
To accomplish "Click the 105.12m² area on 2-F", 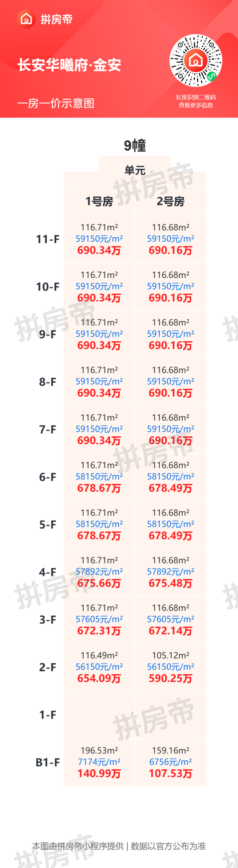I will pyautogui.click(x=170, y=655).
